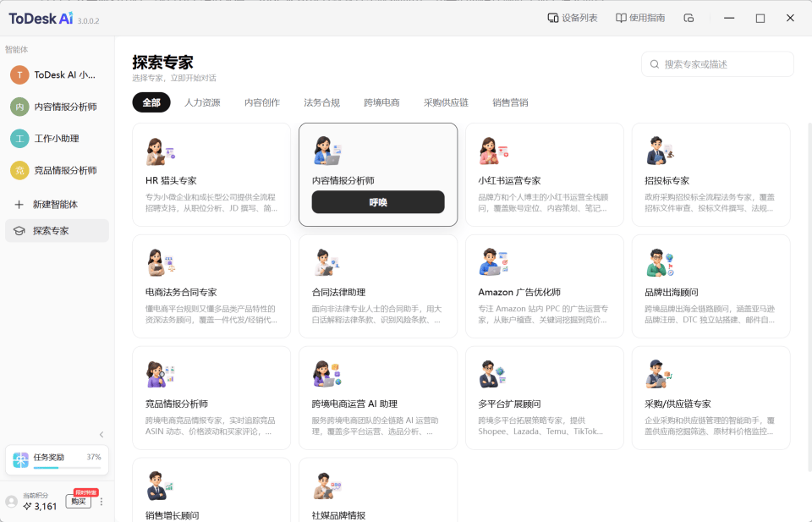Image resolution: width=812 pixels, height=522 pixels.
Task: Switch to the 法务合规 tab
Action: pyautogui.click(x=321, y=102)
